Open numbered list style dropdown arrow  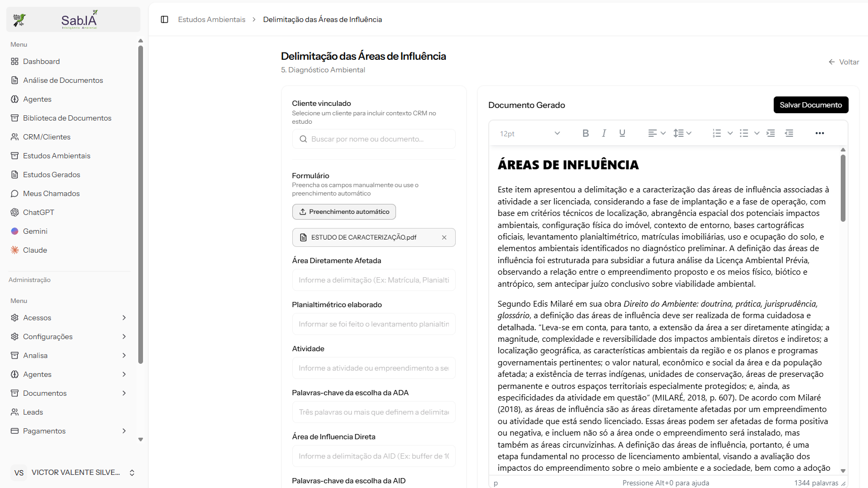[730, 133]
